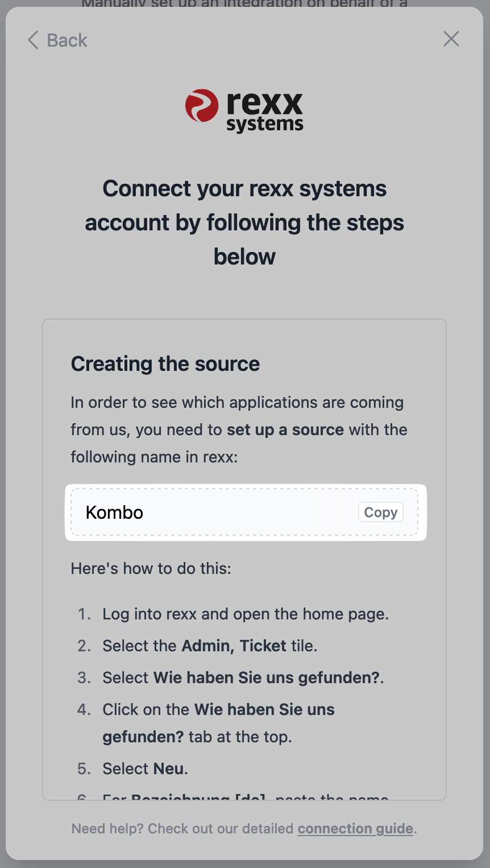This screenshot has height=868, width=490.
Task: Click the bold 'Neu' in step 5
Action: coord(169,769)
